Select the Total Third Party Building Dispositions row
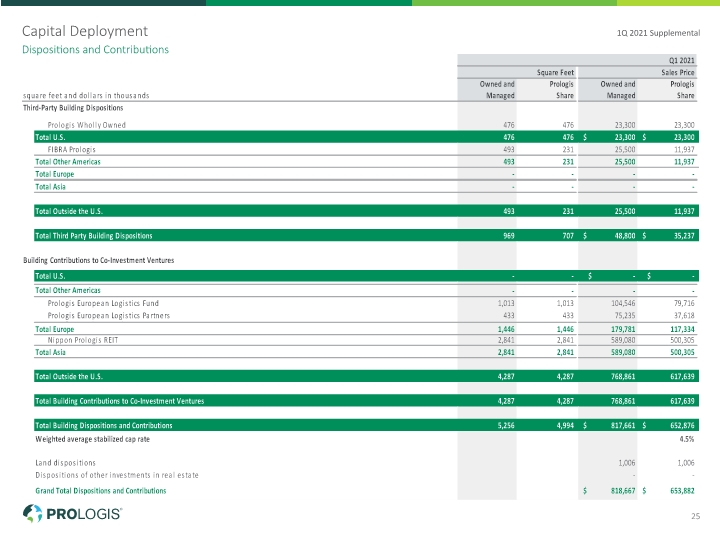The width and height of the screenshot is (720, 540). tap(366, 236)
